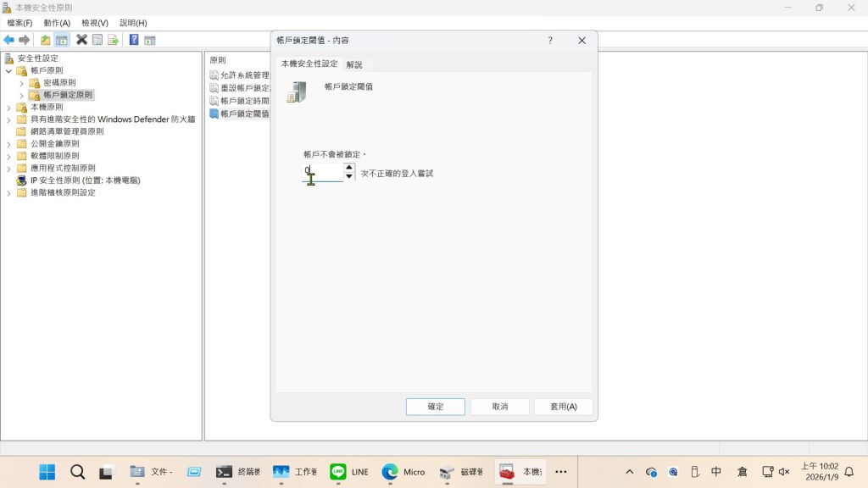
Task: Select 公開金鑰原則 in the tree
Action: (55, 144)
